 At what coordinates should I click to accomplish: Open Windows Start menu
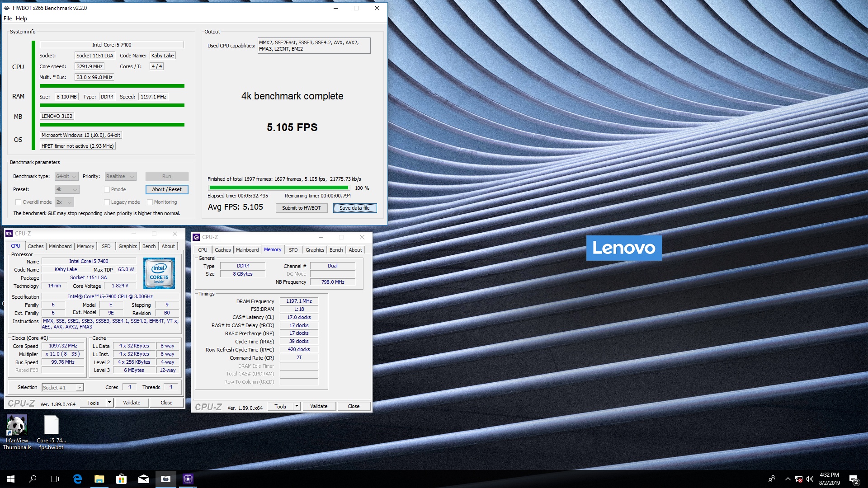(11, 479)
